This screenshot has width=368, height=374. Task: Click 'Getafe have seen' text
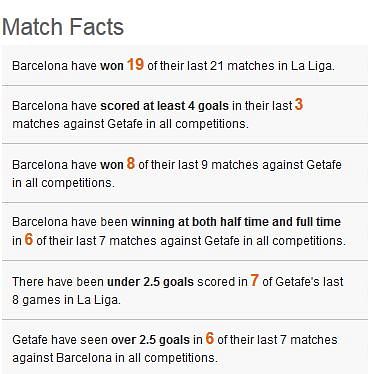click(60, 340)
